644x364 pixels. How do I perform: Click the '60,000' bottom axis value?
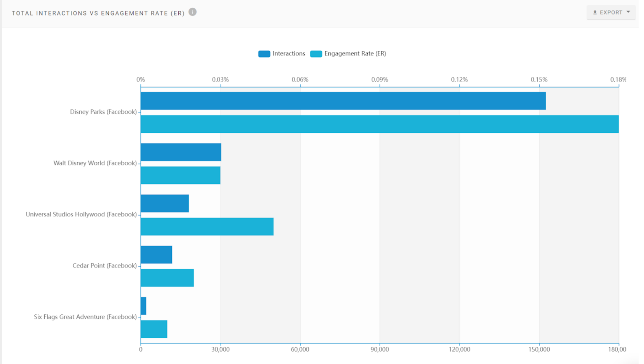pos(300,350)
